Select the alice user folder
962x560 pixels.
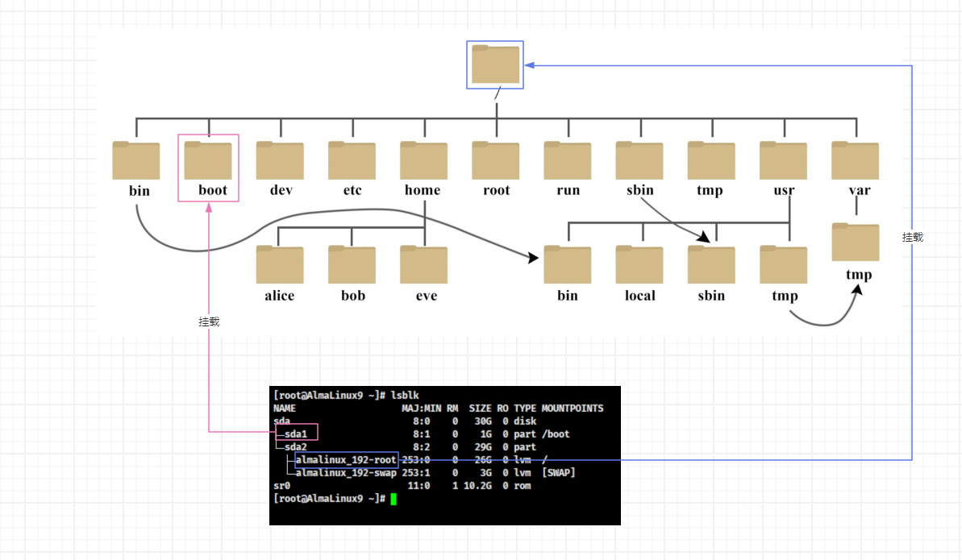click(x=280, y=265)
